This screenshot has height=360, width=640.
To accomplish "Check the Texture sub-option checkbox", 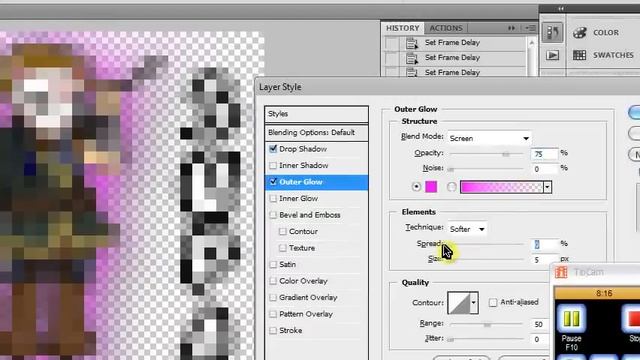I will coord(282,248).
